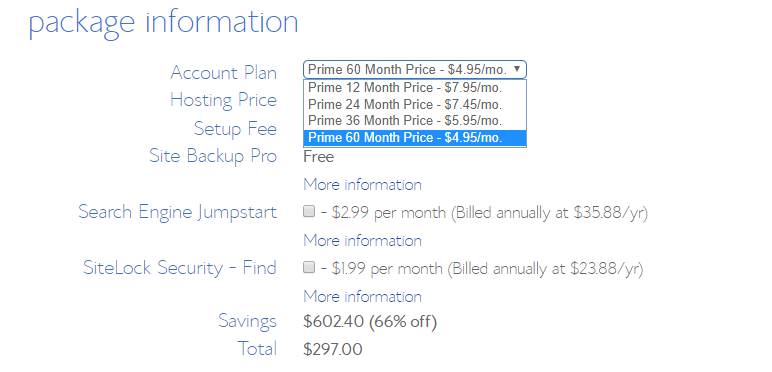The image size is (772, 372).
Task: Click the Savings amount $602.40
Action: 334,322
